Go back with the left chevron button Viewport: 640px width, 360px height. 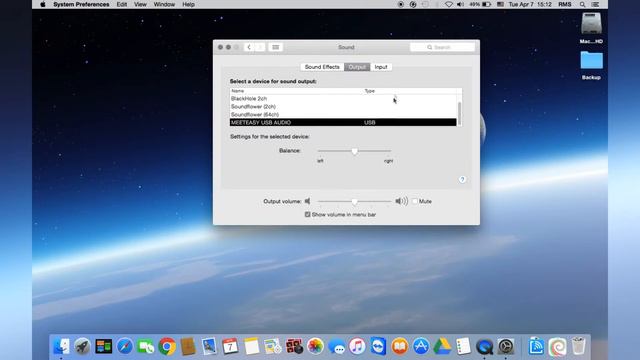point(249,47)
